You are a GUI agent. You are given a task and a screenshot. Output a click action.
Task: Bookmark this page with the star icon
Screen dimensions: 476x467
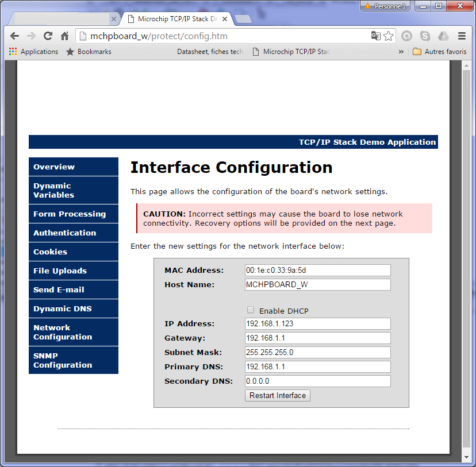point(388,36)
